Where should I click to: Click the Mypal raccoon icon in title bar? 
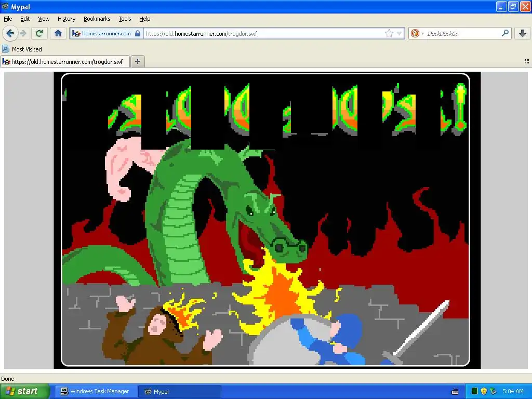click(x=5, y=6)
